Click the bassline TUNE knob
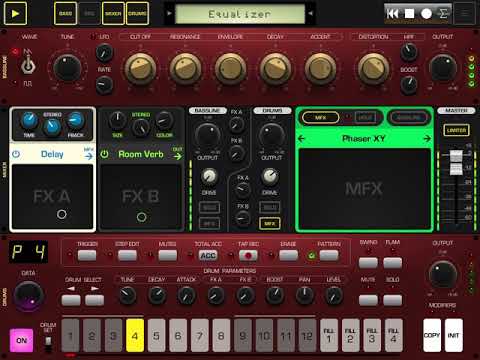Screen dimensions: 480x360 [67, 68]
